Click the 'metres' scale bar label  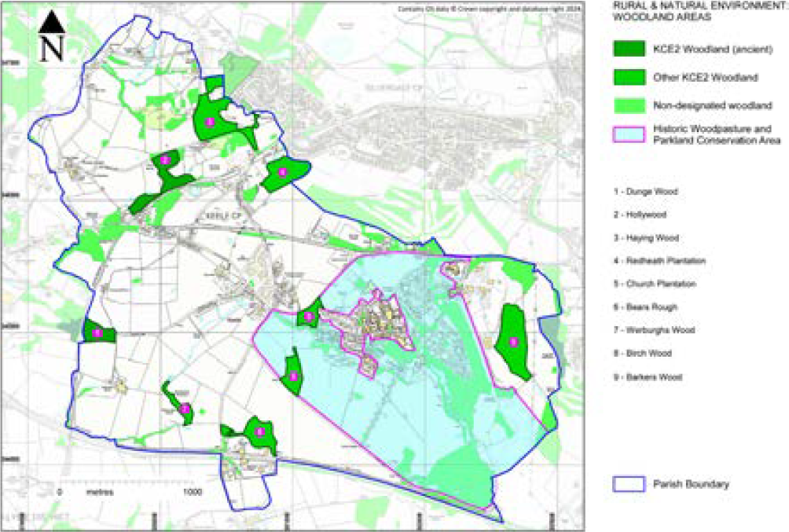point(100,492)
